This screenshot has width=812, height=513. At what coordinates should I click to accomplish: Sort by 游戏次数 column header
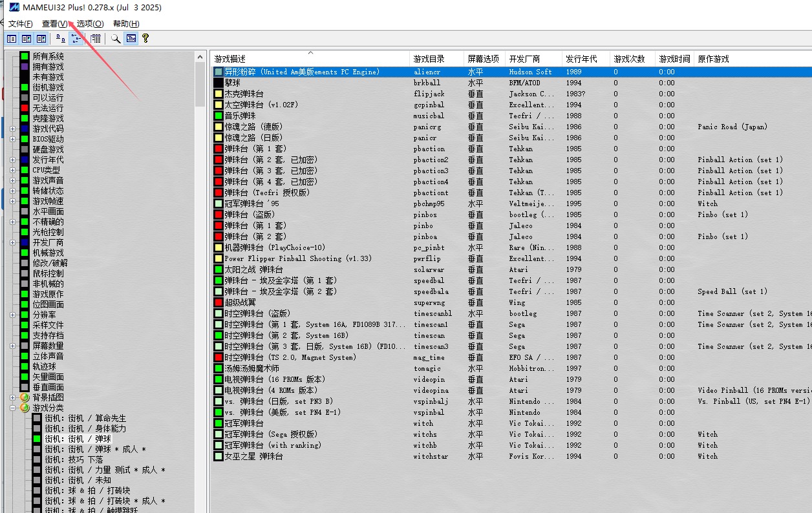pyautogui.click(x=632, y=59)
